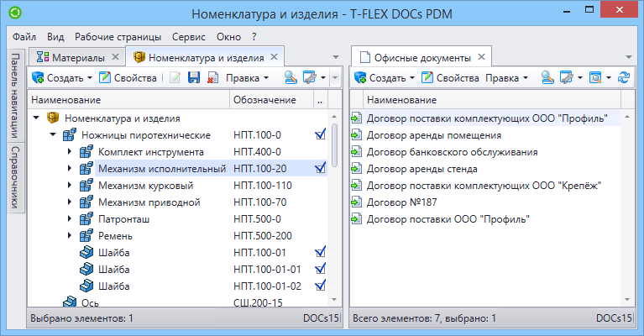
Task: Click the down arrow of the left tree scrollbar
Action: coord(334,299)
